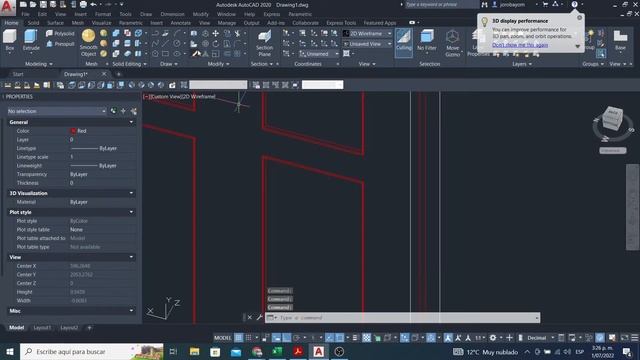Click the Quick Select icon in Properties
Image resolution: width=640 pixels, height=360 pixels.
[x=133, y=111]
